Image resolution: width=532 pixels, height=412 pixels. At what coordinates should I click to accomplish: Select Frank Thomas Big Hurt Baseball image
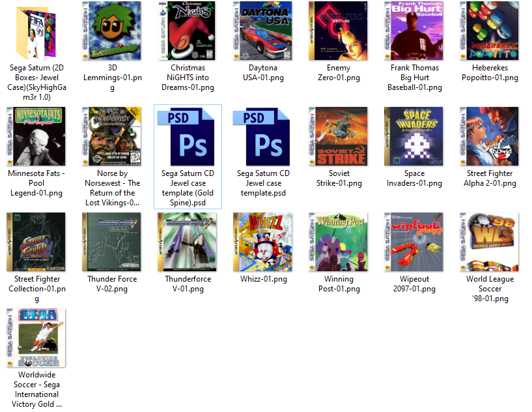(414, 31)
